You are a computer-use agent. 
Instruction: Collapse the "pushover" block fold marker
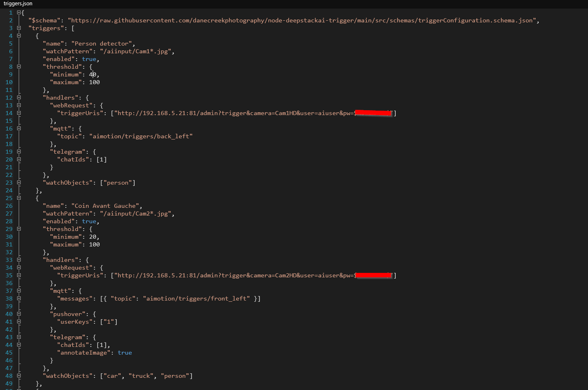(x=19, y=314)
